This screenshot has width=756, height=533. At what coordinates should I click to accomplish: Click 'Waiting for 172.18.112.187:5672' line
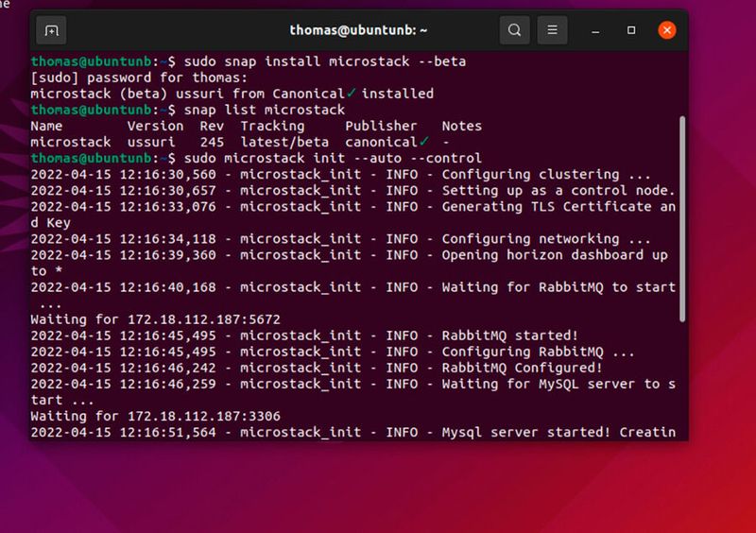point(155,319)
